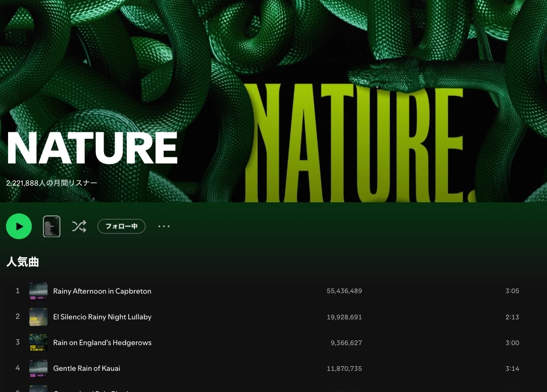Click album art for Rain on England's Hedgerows
The width and height of the screenshot is (547, 392).
(38, 343)
